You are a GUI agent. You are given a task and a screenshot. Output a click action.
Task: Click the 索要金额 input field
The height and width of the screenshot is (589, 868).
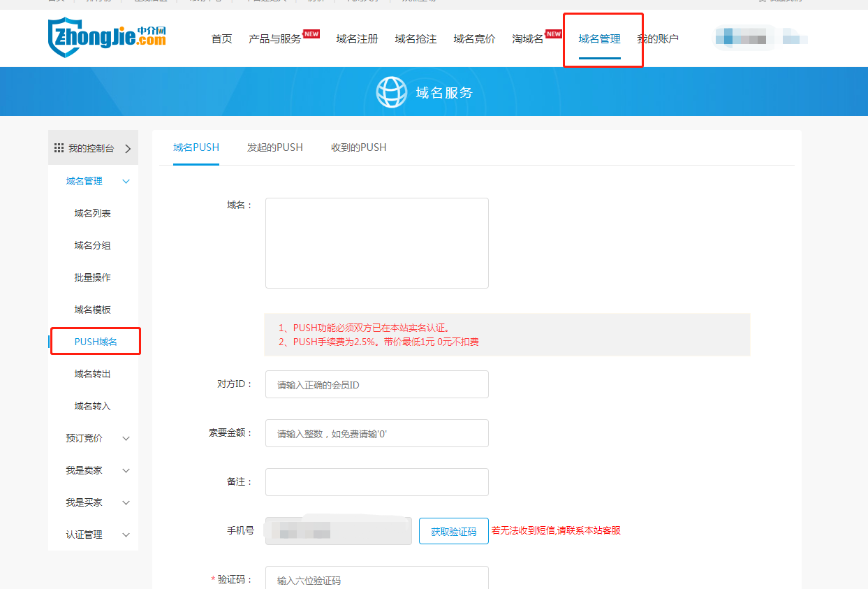point(376,433)
